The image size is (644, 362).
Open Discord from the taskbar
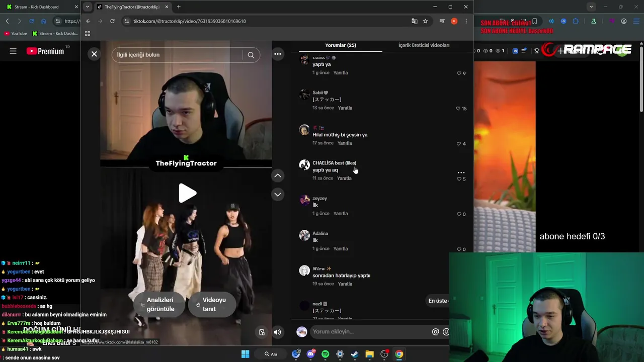point(310,354)
